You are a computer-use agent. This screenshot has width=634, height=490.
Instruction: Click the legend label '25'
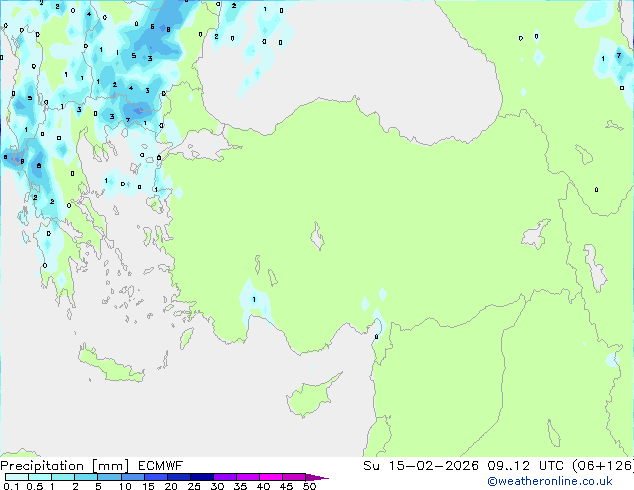point(194,486)
